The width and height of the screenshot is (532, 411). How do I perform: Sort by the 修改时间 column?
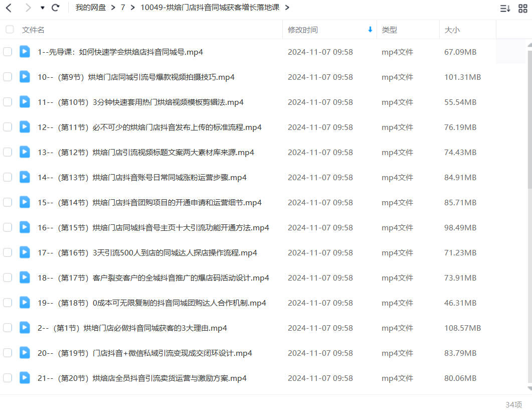coord(303,30)
